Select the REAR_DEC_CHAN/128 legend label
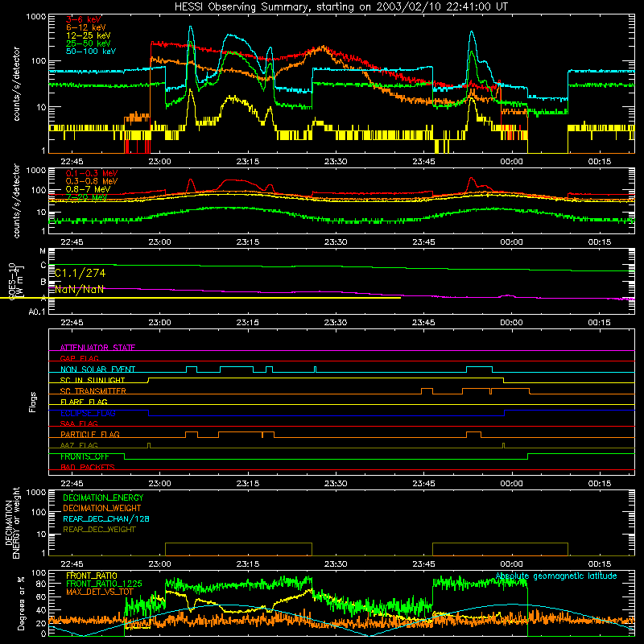This screenshot has height=644, width=644. click(106, 518)
